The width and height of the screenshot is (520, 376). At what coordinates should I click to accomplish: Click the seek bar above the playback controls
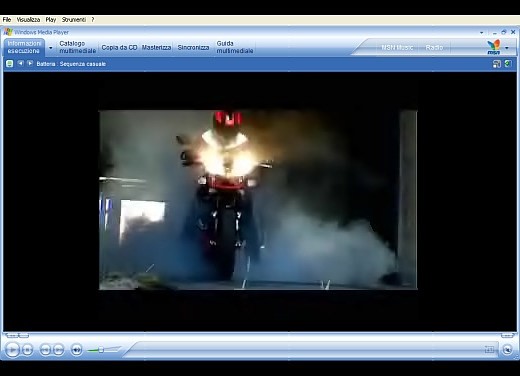(260, 336)
